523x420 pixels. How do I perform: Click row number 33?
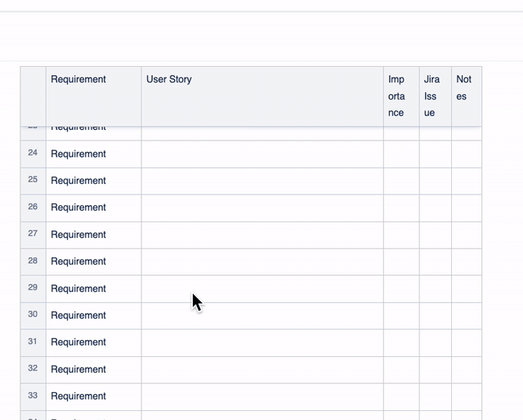coord(33,395)
